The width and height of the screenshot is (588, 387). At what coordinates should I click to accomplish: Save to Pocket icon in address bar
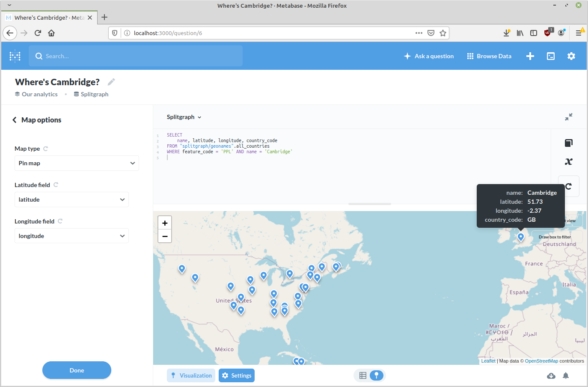431,33
